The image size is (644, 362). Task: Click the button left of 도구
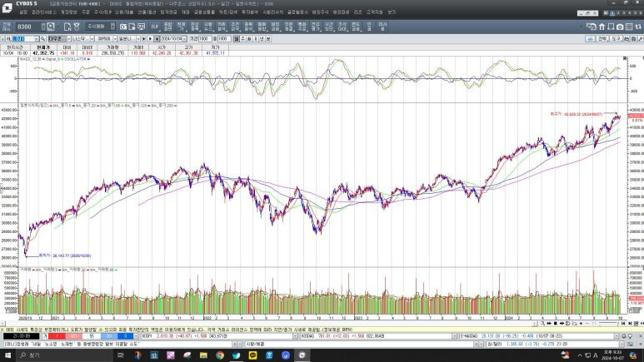(602, 39)
